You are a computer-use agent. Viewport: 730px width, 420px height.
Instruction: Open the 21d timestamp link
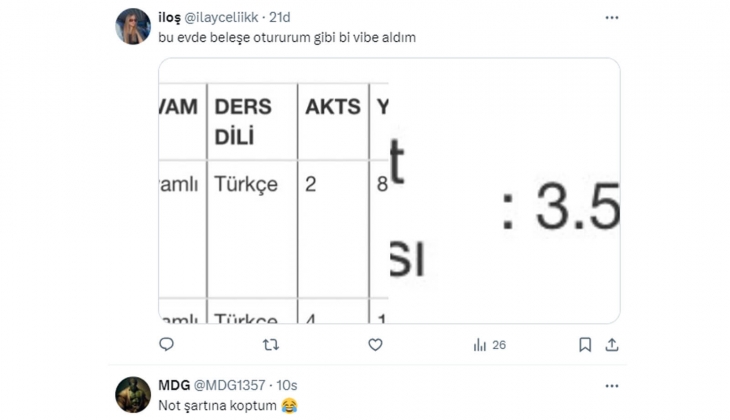(281, 18)
